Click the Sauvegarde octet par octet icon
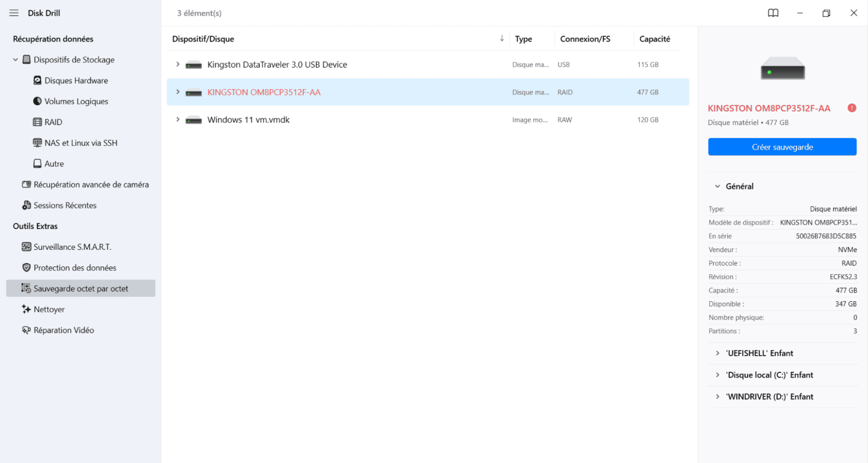Viewport: 868px width, 463px height. click(26, 288)
